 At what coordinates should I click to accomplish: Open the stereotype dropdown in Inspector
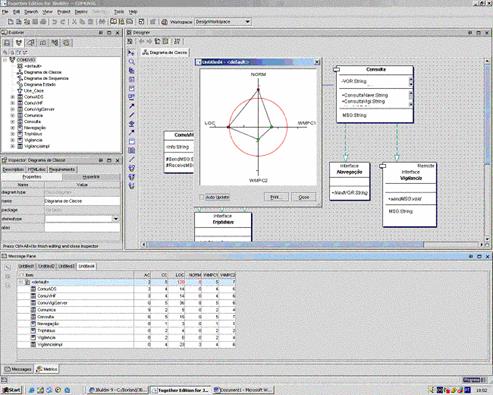pyautogui.click(x=116, y=219)
